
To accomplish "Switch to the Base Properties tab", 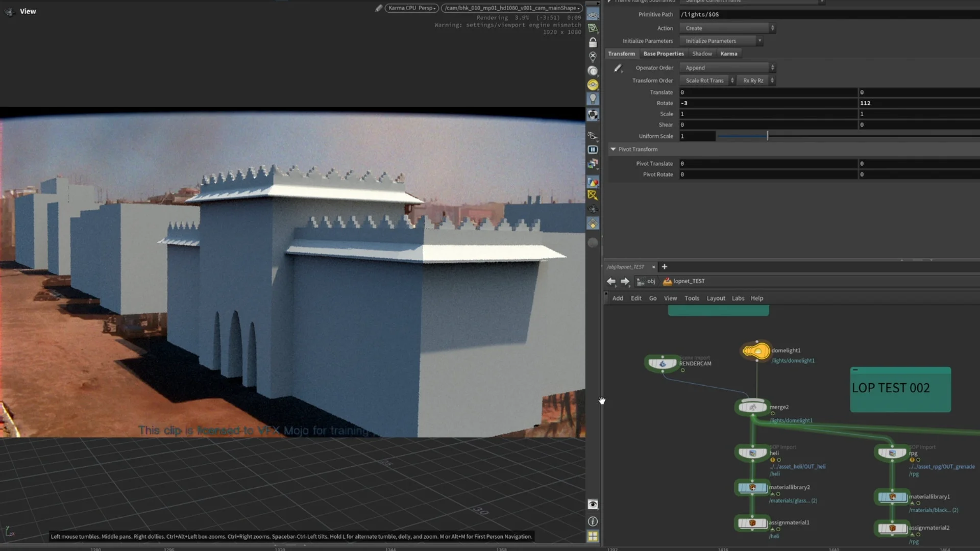I will pos(663,54).
